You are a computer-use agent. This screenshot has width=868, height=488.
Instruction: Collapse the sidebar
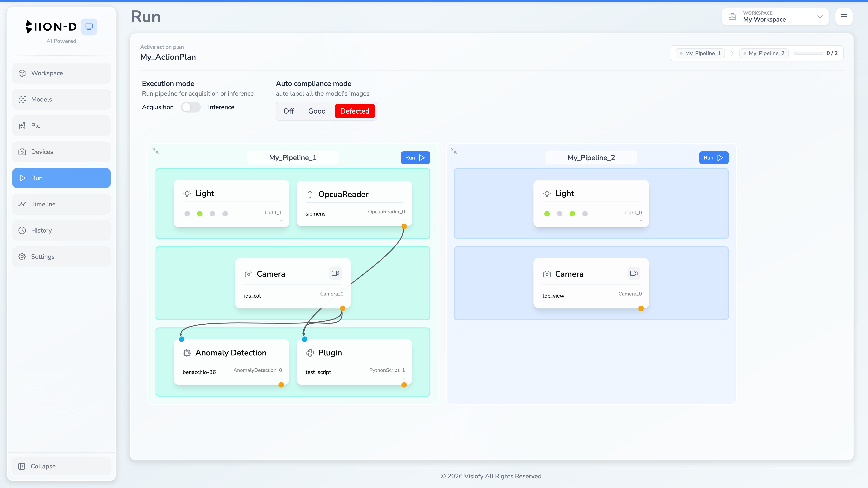click(x=61, y=466)
